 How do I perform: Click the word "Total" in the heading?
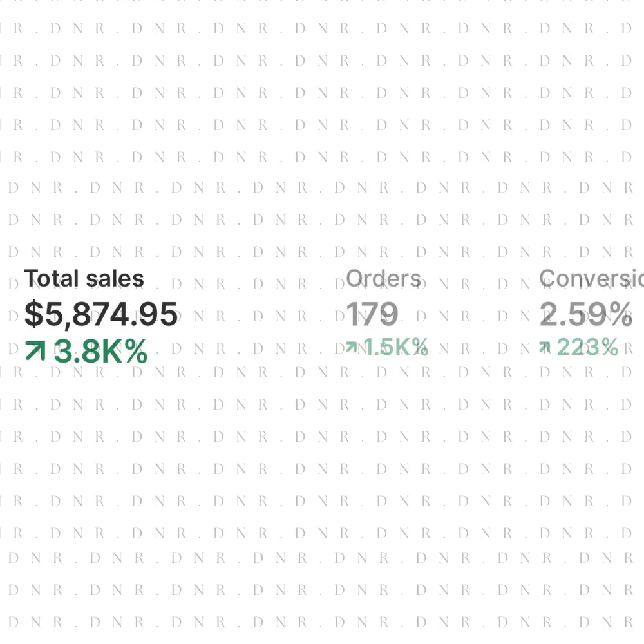point(52,279)
